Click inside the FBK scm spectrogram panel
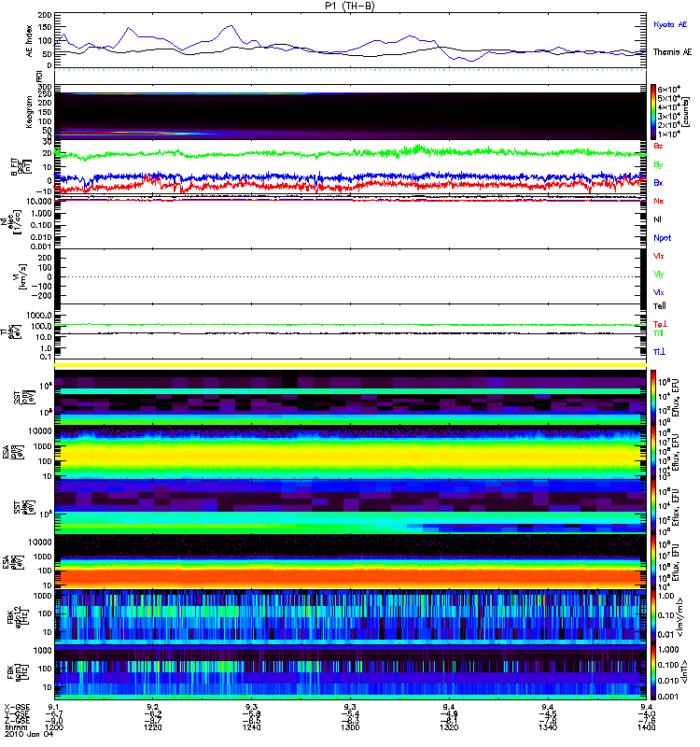Screen dimensions: 700x747 (x=350, y=672)
